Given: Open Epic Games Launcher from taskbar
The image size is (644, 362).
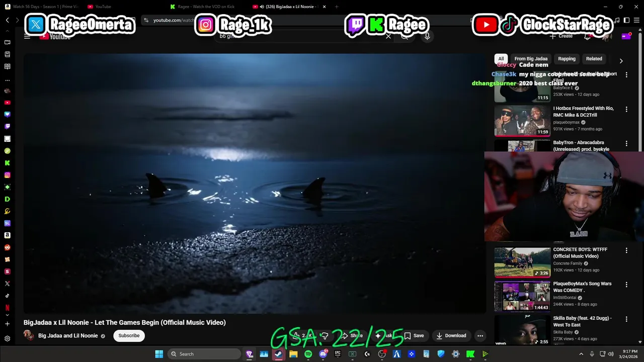Looking at the screenshot, I should 338,354.
